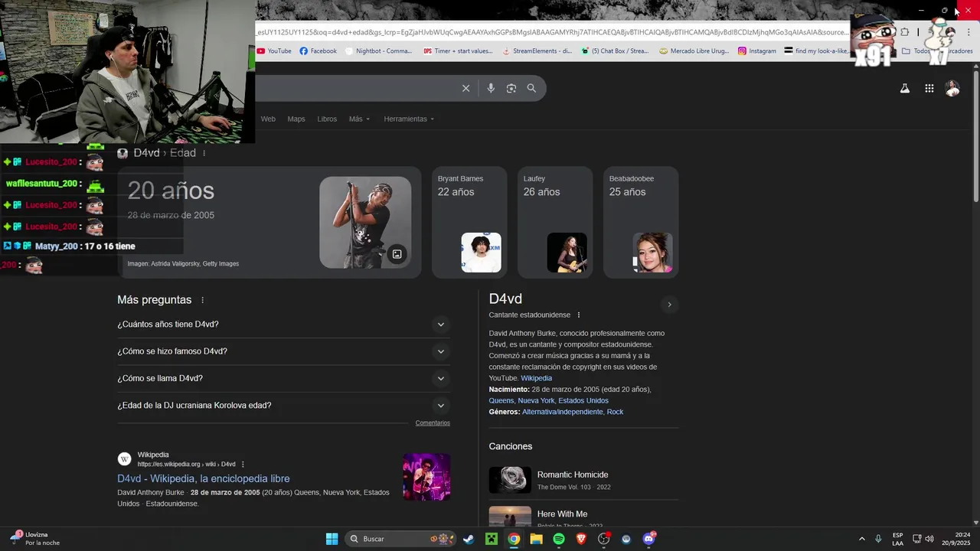Image resolution: width=980 pixels, height=551 pixels.
Task: Open browser extensions puzzle icon
Action: [905, 32]
